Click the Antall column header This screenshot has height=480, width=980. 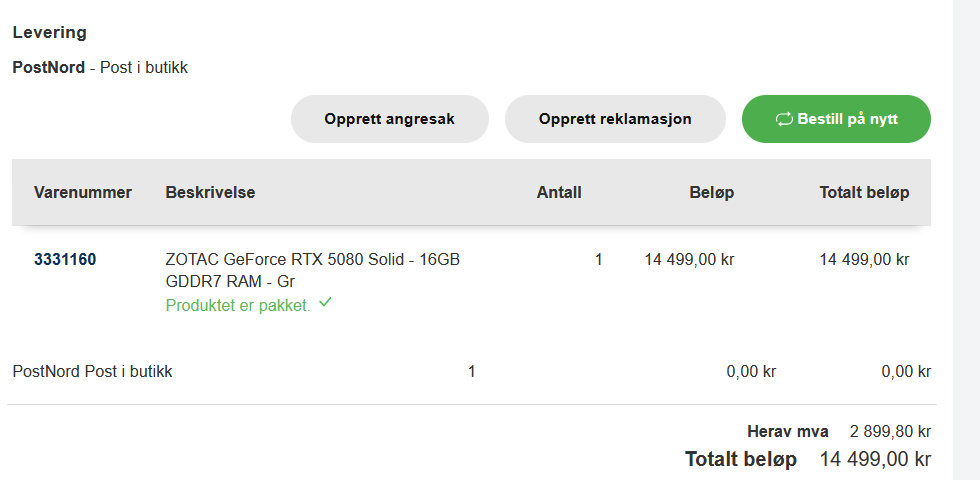point(559,192)
